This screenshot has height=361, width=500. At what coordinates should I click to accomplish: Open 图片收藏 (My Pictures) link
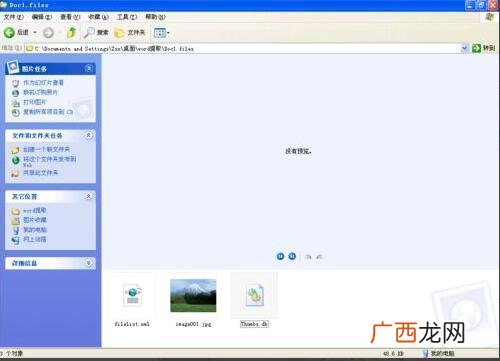[x=35, y=220]
